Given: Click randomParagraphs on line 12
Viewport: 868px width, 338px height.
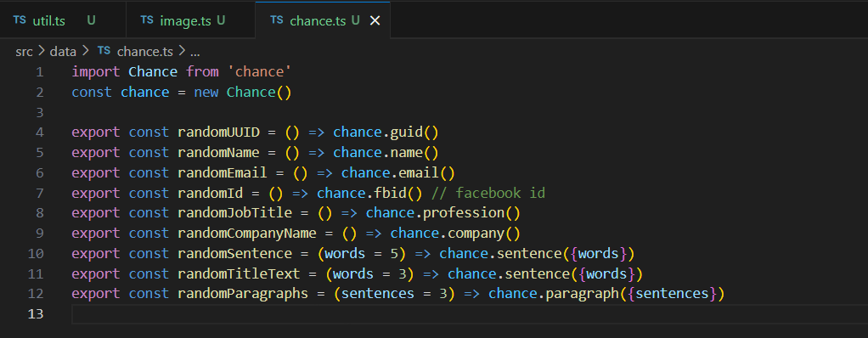Looking at the screenshot, I should click(x=242, y=294).
